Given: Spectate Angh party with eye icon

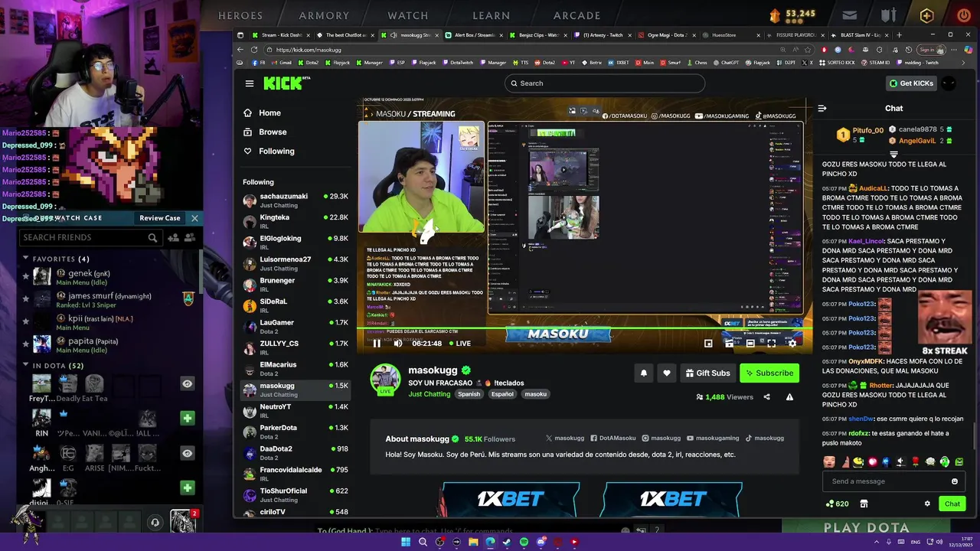Looking at the screenshot, I should click(x=187, y=453).
